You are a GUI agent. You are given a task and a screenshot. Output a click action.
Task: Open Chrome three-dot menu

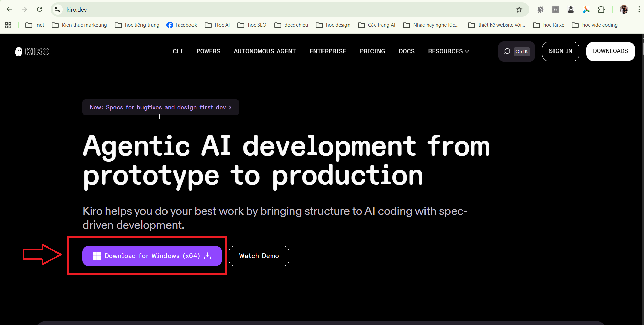tap(639, 9)
